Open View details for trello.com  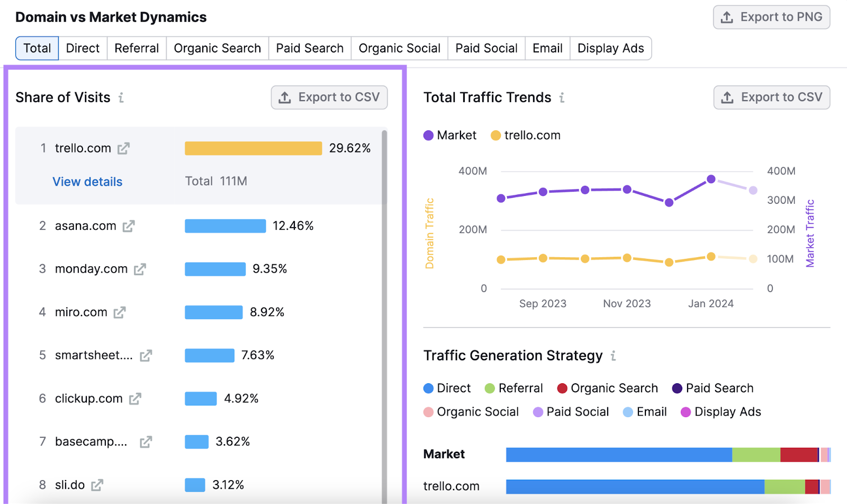point(87,182)
